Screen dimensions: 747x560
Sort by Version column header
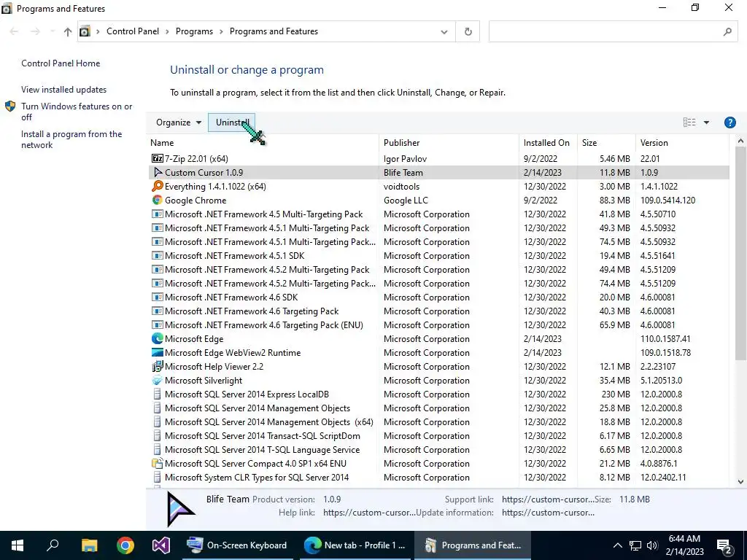[682, 142]
